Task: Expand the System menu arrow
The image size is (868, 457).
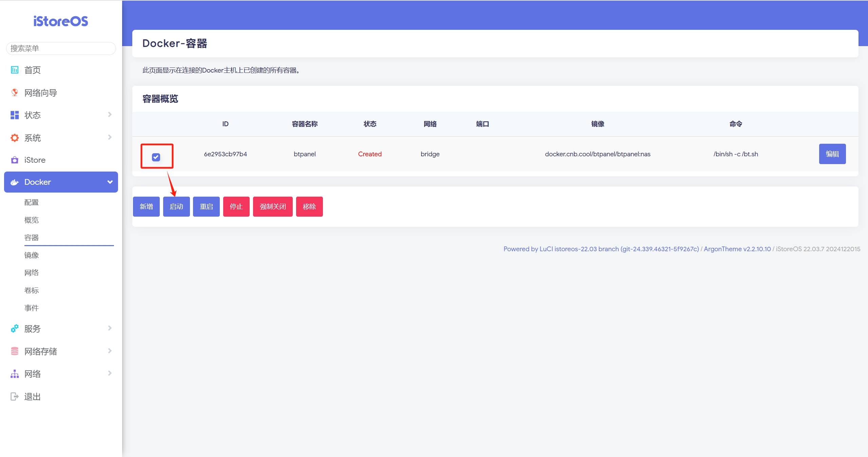Action: [x=110, y=137]
